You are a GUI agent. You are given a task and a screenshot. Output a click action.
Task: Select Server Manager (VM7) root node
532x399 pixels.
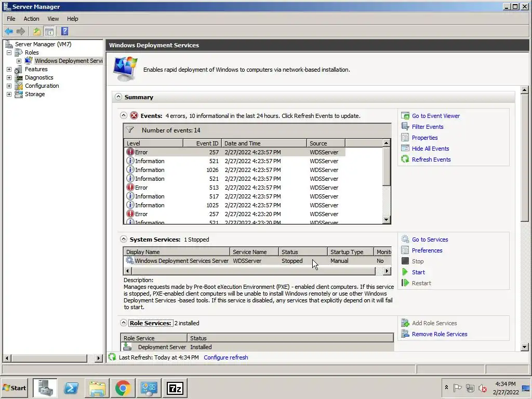43,44
